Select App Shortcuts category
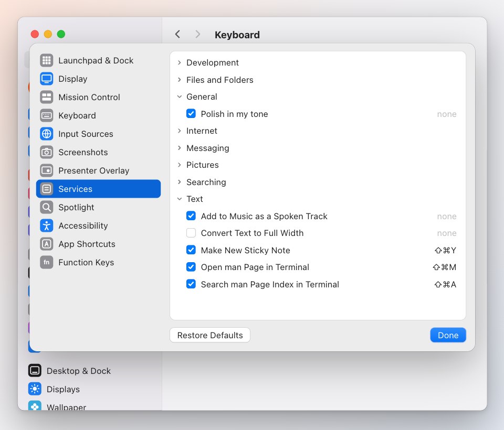Viewport: 504px width, 430px height. [x=98, y=244]
